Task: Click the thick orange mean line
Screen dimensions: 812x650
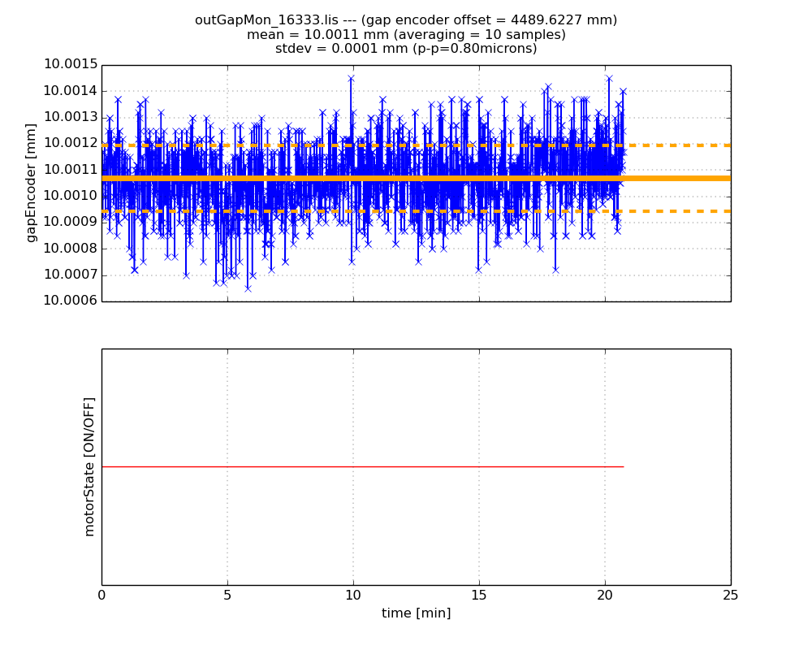Action: coord(417,178)
